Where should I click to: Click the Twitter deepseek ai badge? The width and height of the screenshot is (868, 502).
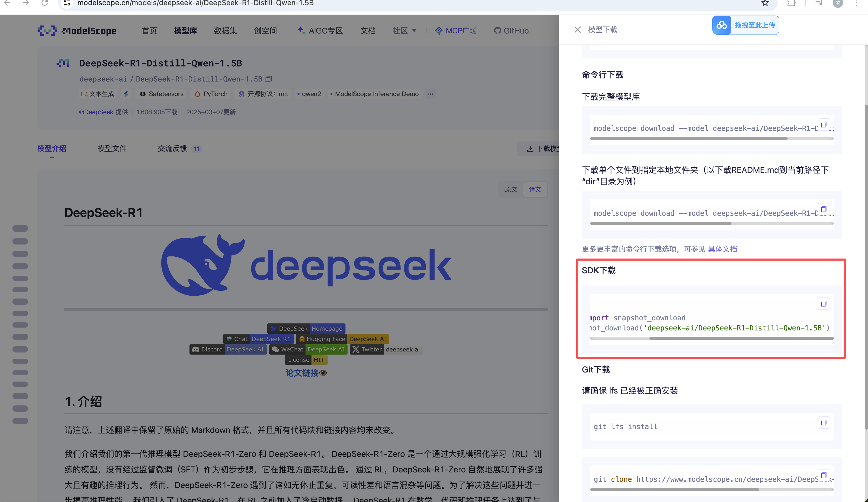[x=386, y=349]
